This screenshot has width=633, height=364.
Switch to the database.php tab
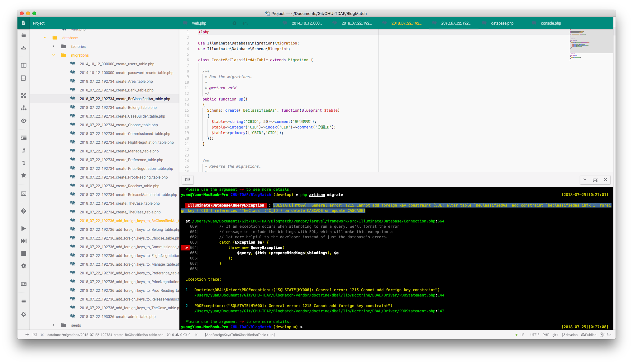(x=502, y=23)
